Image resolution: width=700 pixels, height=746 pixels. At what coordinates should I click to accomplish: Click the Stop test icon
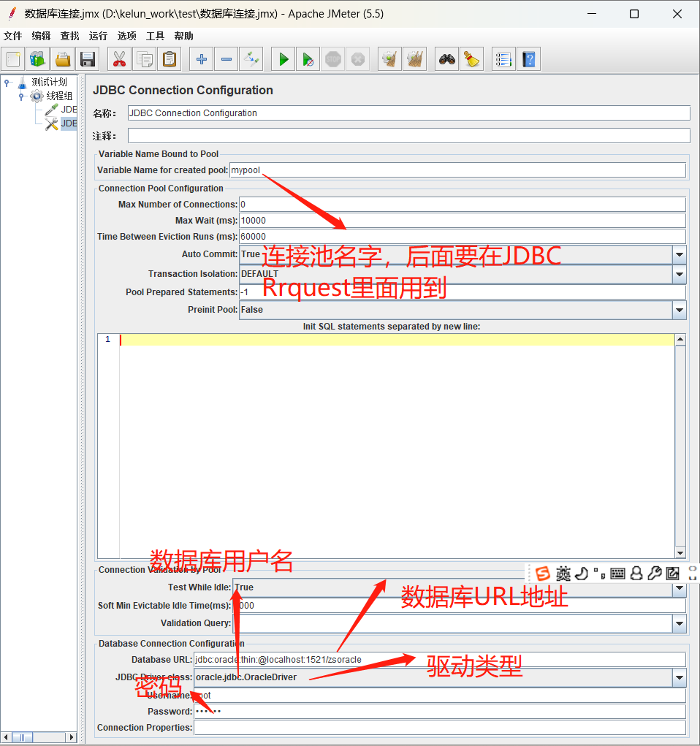[x=333, y=59]
